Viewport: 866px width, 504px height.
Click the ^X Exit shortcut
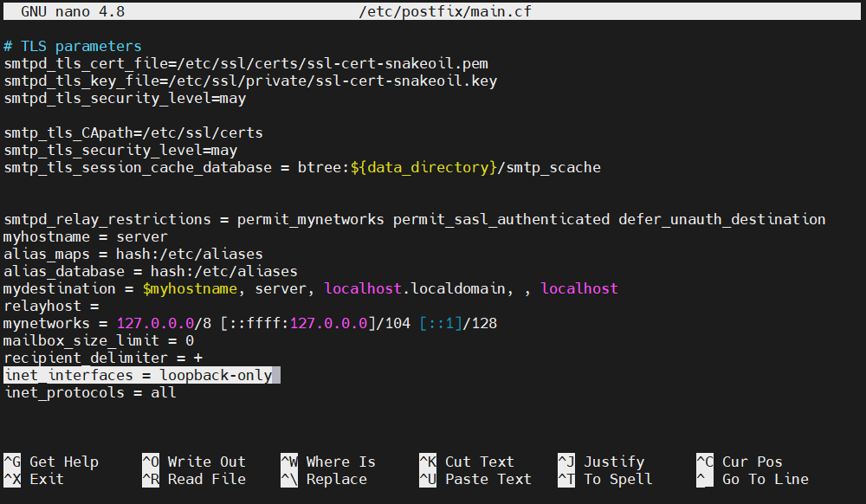34,479
